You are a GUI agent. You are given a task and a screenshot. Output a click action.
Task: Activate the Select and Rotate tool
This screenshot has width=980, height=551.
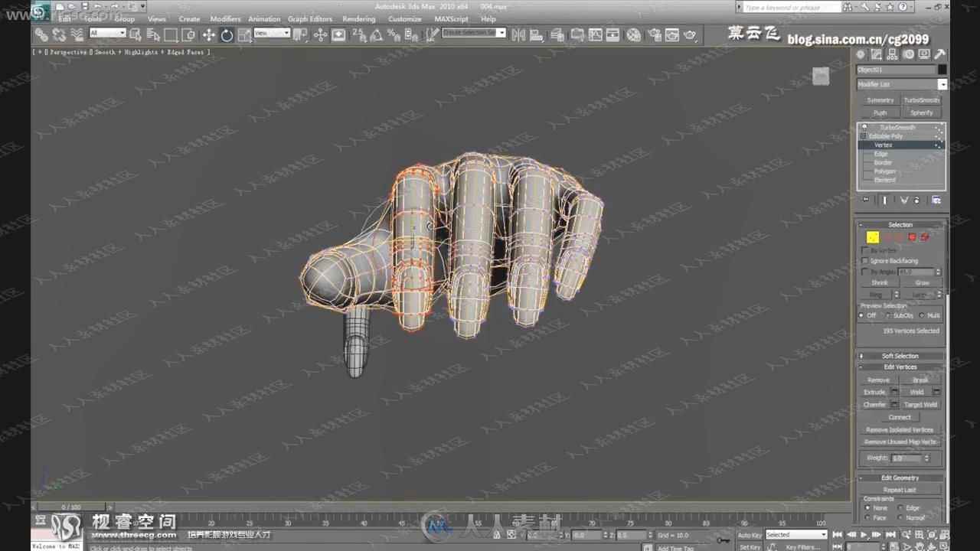click(227, 35)
